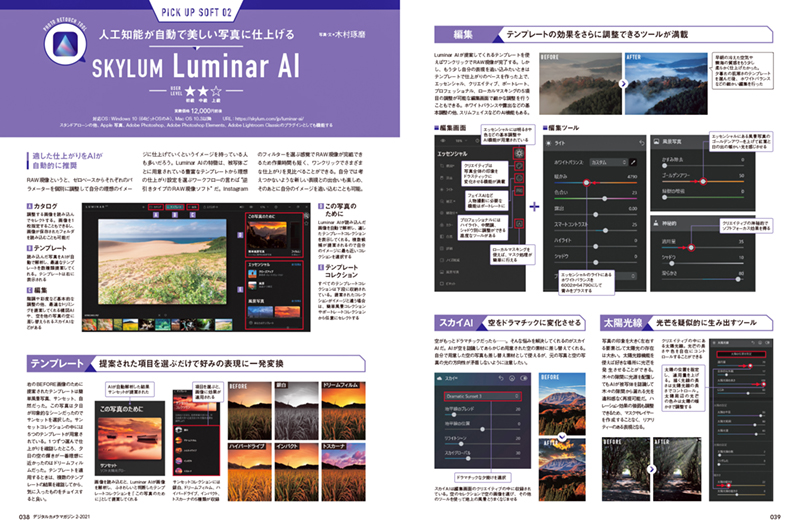The image size is (800, 530).
Task: Select the エッセンシャル collection heading in templates
Action: pos(259,265)
